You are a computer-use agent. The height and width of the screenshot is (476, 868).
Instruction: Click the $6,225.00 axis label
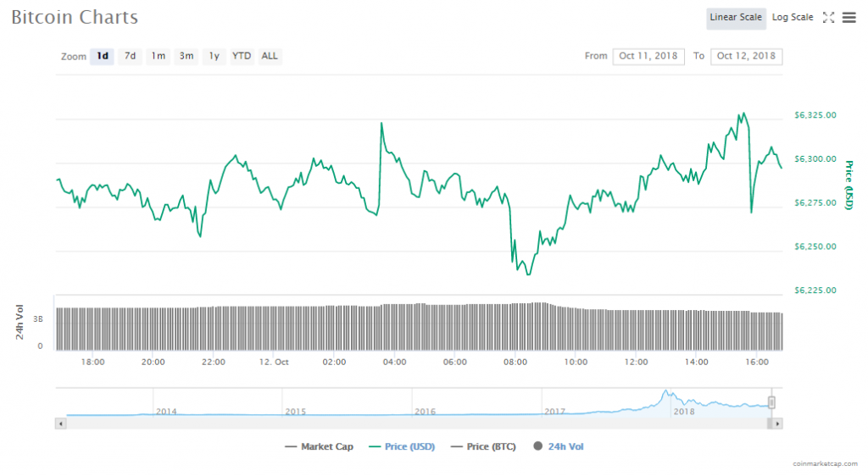point(815,291)
